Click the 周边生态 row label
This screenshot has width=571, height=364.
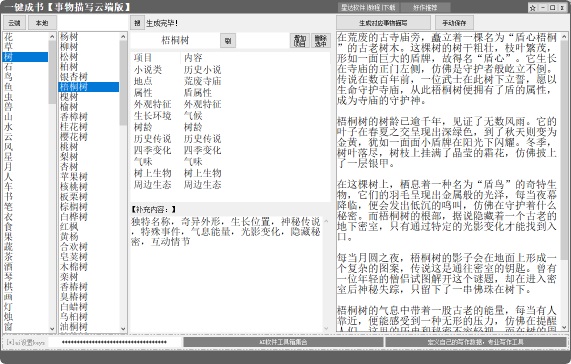pos(152,185)
